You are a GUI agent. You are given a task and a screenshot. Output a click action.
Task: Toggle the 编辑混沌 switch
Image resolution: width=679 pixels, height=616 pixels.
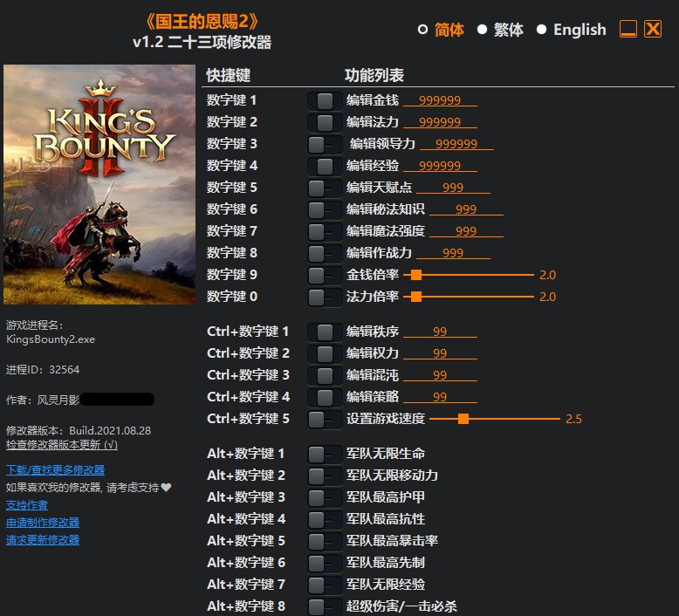click(325, 376)
